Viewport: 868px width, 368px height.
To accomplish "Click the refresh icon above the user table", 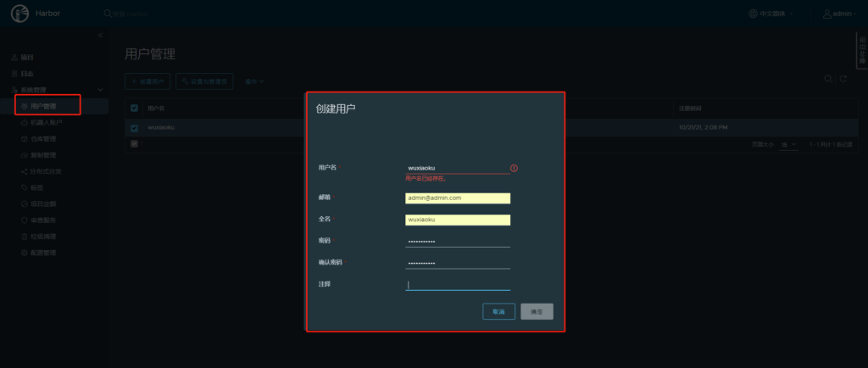I will (x=843, y=79).
